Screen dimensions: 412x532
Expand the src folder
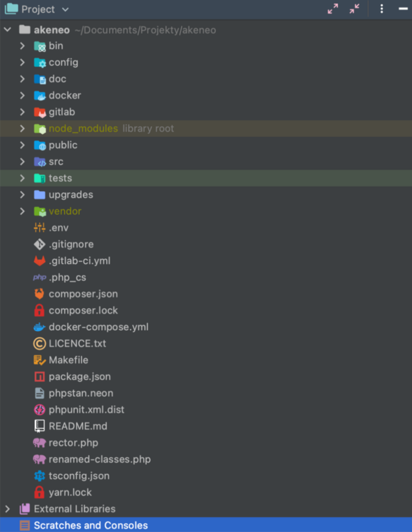(22, 162)
